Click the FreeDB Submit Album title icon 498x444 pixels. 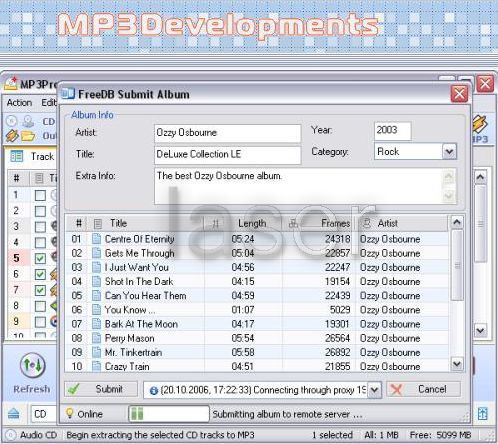coord(68,94)
